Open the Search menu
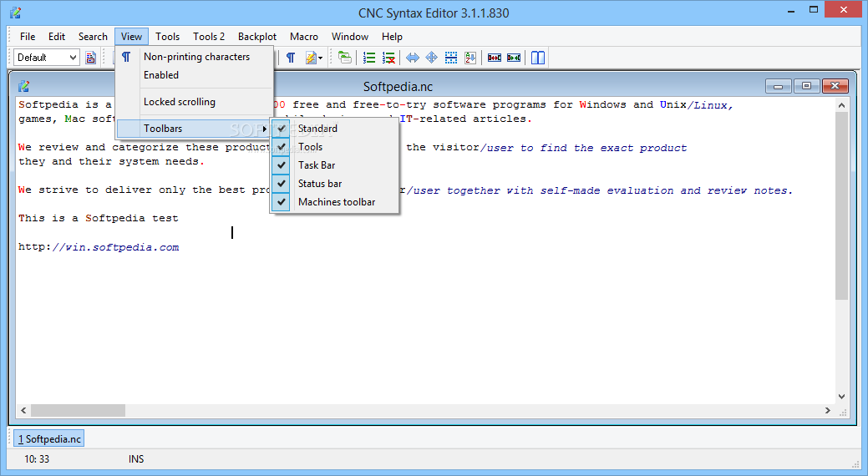868x476 pixels. pyautogui.click(x=93, y=37)
